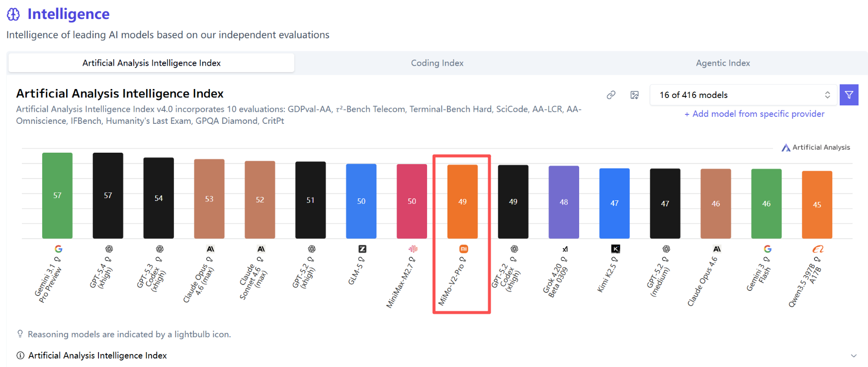Click the copy link icon

point(611,95)
